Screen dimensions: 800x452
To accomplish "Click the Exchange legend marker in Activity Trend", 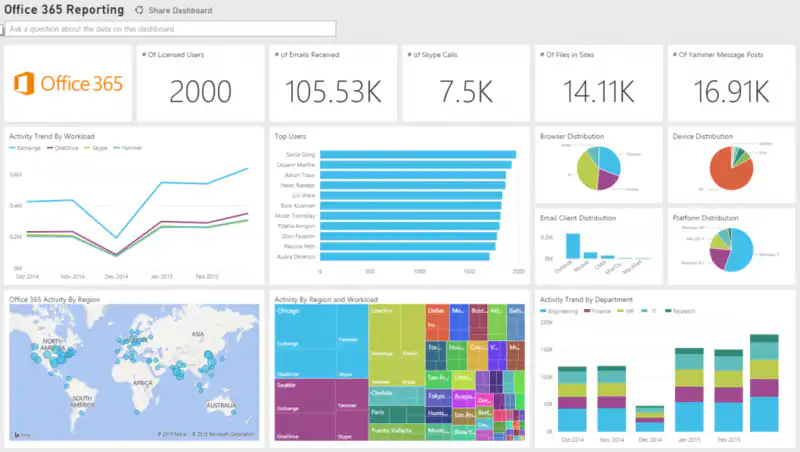I will click(15, 147).
